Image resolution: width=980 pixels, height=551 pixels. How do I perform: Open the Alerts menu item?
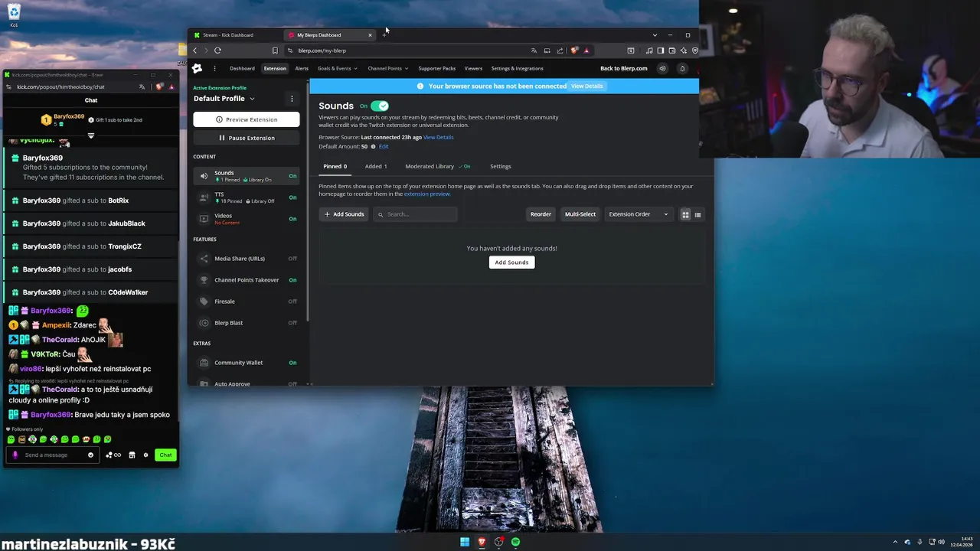coord(302,68)
